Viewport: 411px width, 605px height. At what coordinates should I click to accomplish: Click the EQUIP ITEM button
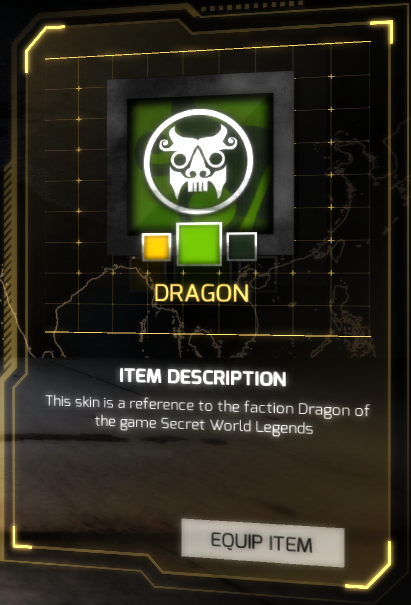[x=263, y=543]
